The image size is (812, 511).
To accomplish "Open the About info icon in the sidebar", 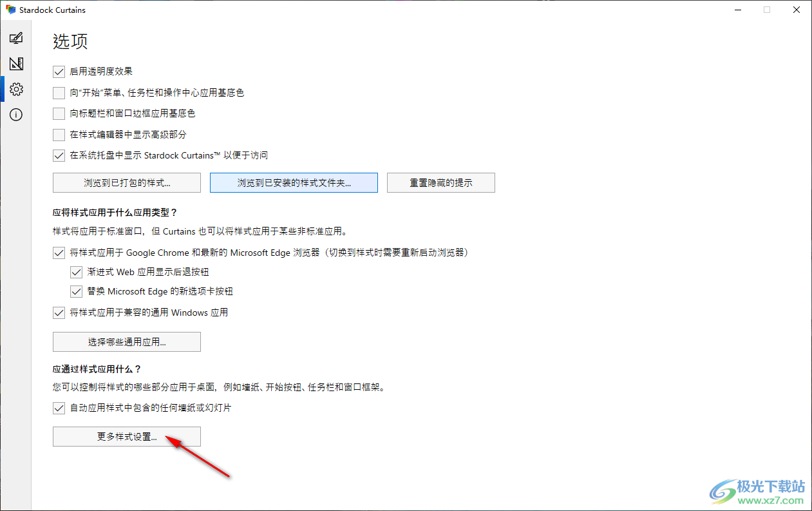I will click(x=16, y=115).
